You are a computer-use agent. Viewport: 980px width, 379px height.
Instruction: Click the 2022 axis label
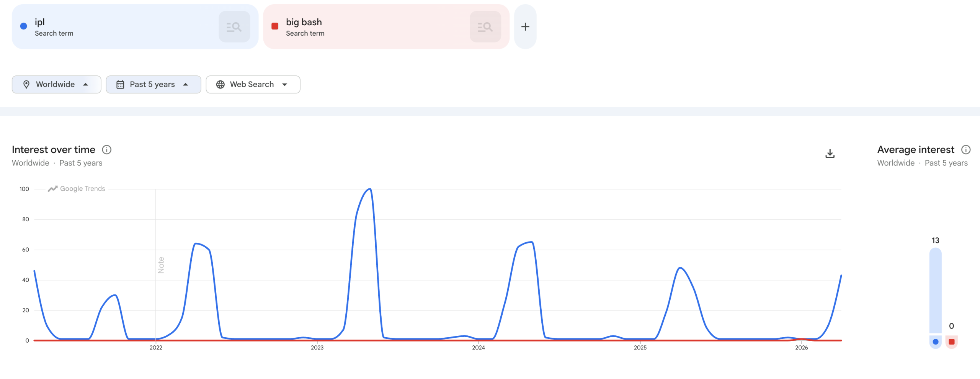coord(156,348)
